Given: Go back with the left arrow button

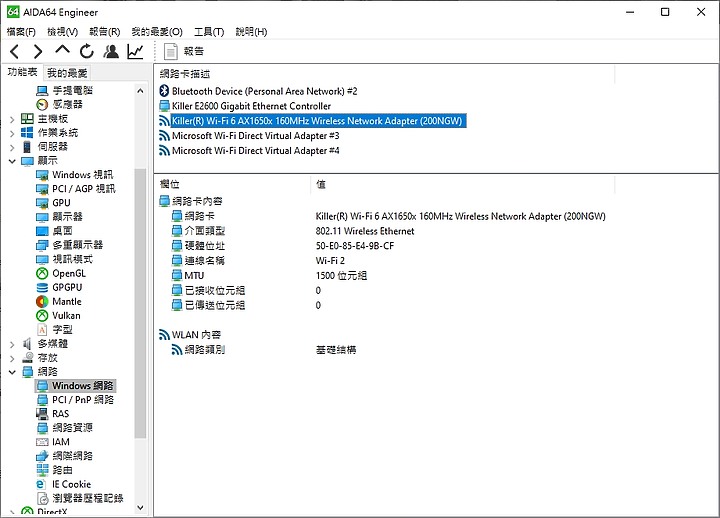Looking at the screenshot, I should click(x=15, y=51).
